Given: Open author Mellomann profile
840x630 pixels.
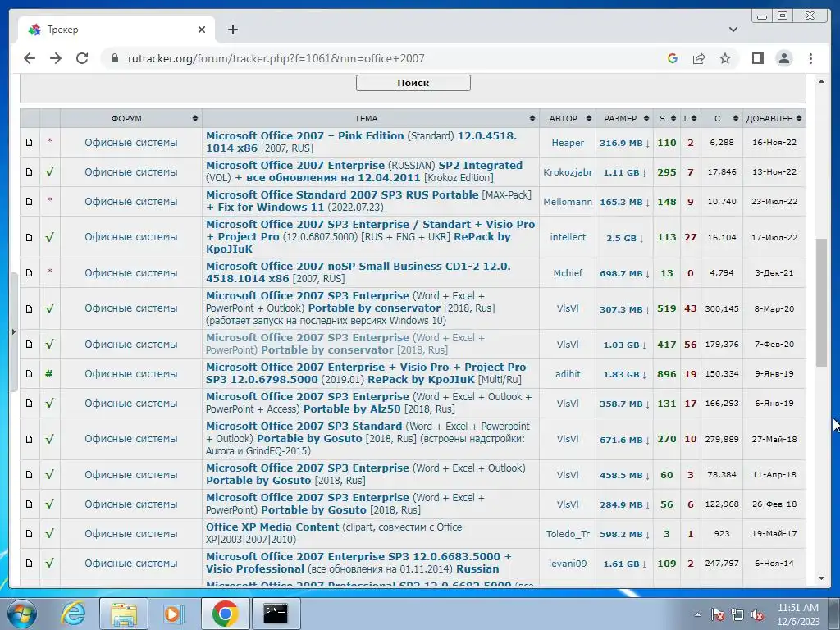Looking at the screenshot, I should click(568, 202).
